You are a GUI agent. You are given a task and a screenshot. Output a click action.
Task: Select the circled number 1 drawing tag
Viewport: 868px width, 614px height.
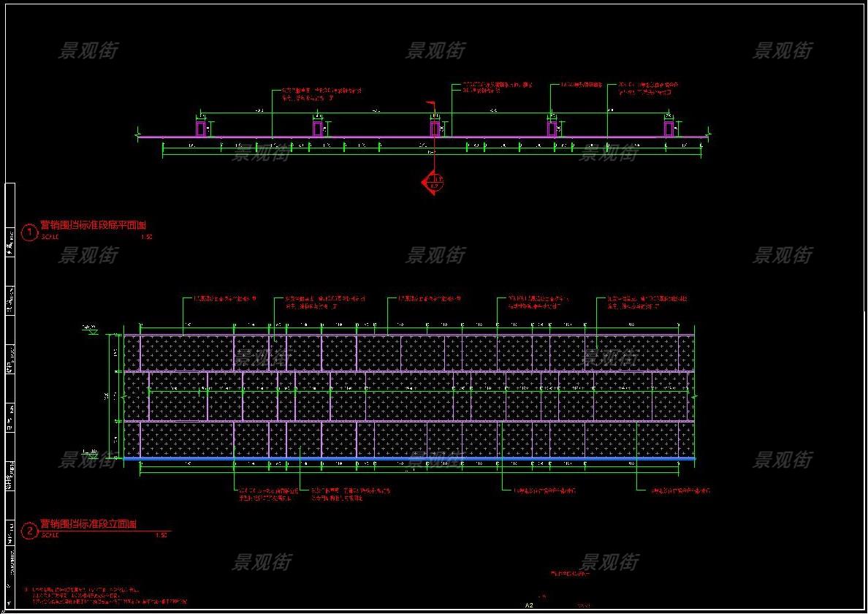pos(29,232)
